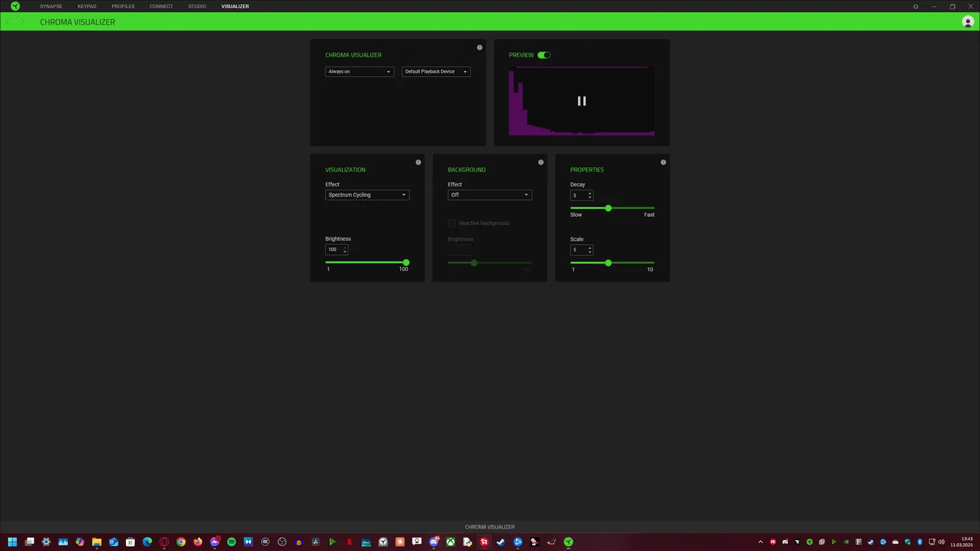This screenshot has width=980, height=551.
Task: Turn off the Preview toggle
Action: pos(544,55)
